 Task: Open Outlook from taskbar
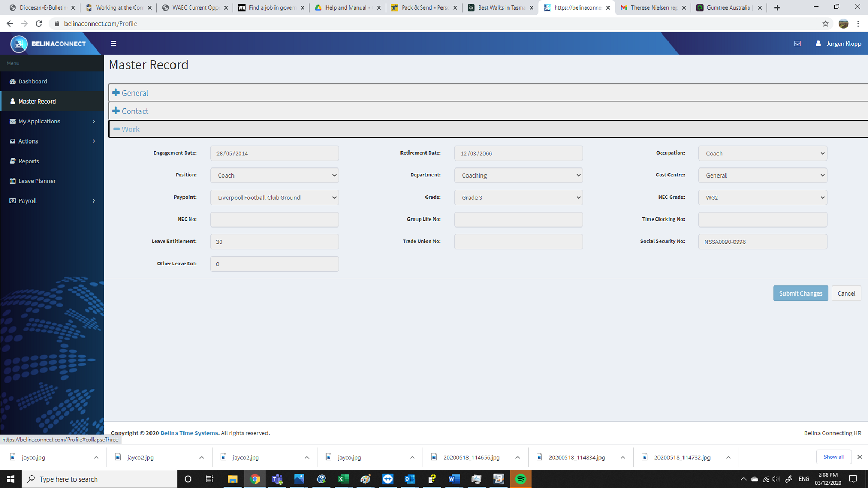410,479
